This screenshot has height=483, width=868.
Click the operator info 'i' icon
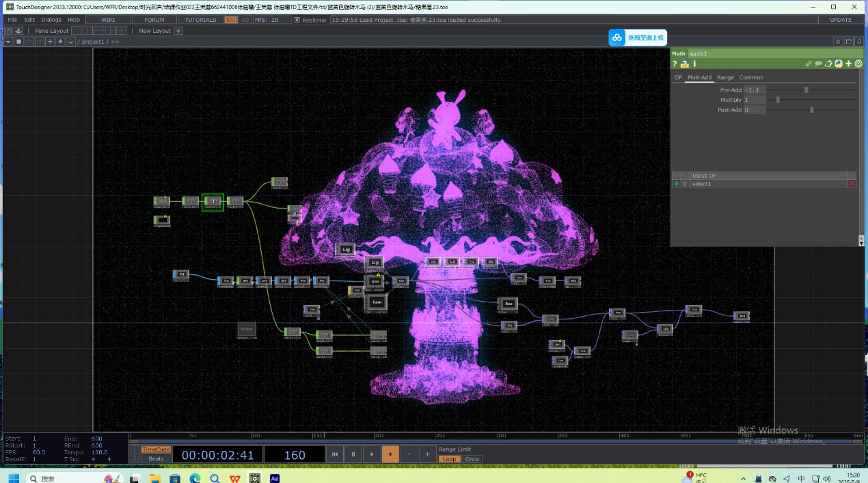pos(694,64)
